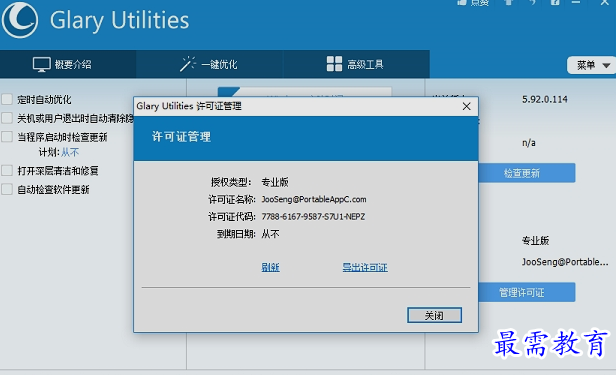The width and height of the screenshot is (616, 375).
Task: Click the 从不 value beside 到期日期
Action: pos(270,234)
